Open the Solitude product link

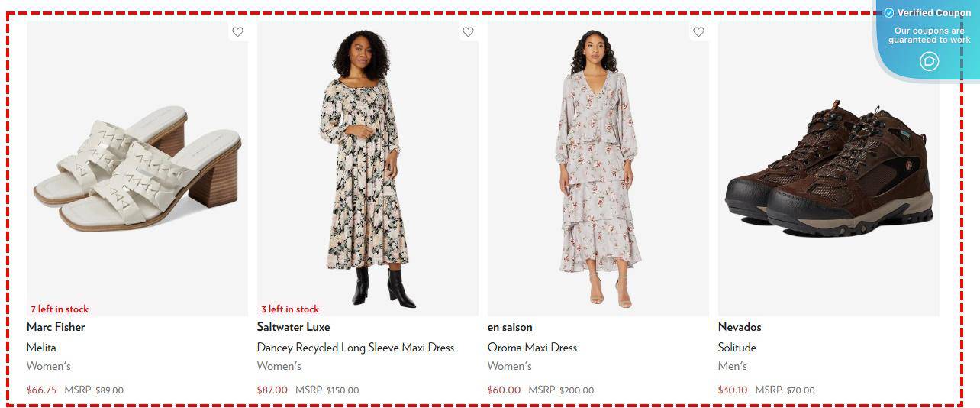click(737, 348)
